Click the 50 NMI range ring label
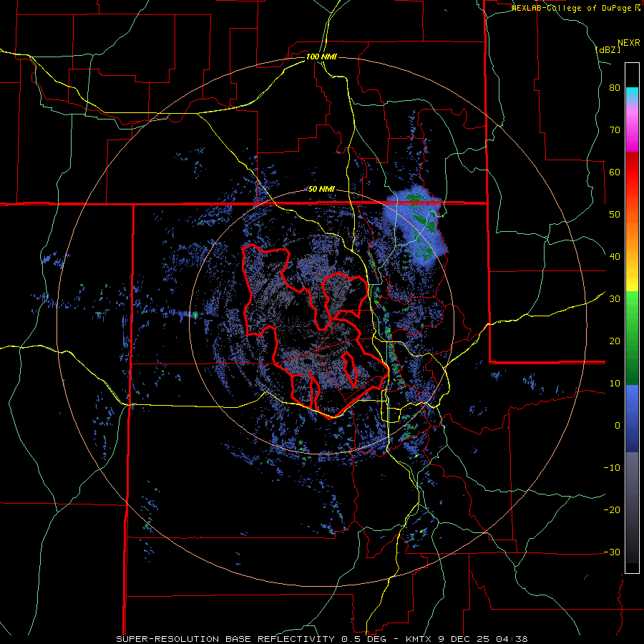 (x=321, y=190)
